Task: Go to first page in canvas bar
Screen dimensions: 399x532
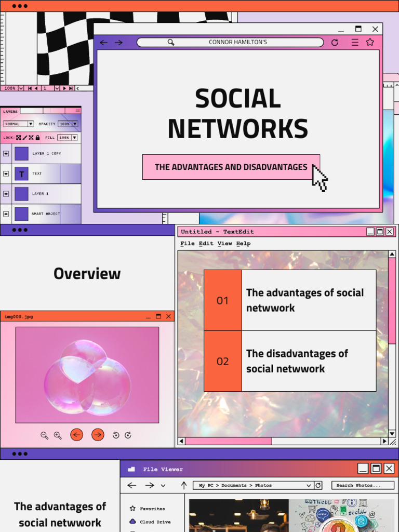Action: 30,88
